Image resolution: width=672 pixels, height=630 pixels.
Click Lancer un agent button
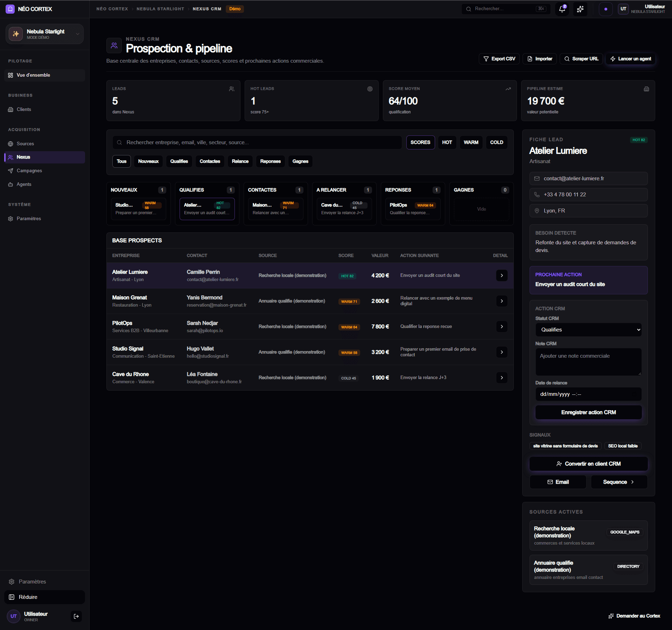coord(631,59)
